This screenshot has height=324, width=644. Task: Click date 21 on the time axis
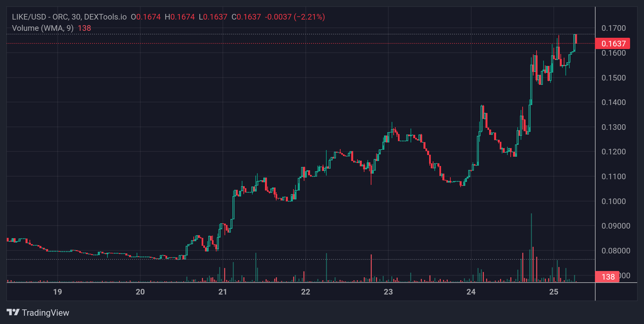[x=223, y=292]
